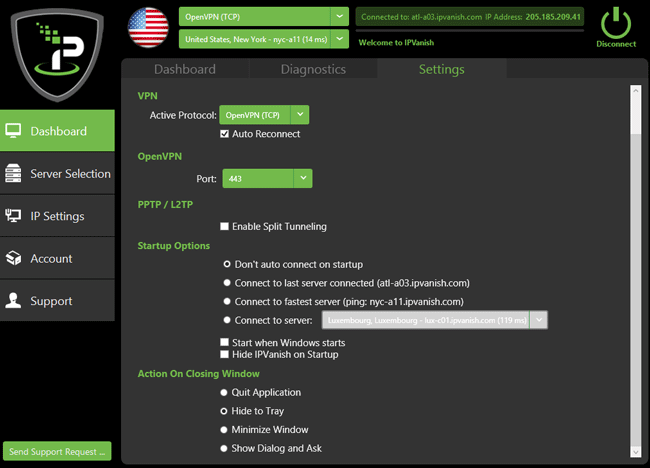The height and width of the screenshot is (468, 650).
Task: Click the Disconnect label
Action: (x=616, y=44)
